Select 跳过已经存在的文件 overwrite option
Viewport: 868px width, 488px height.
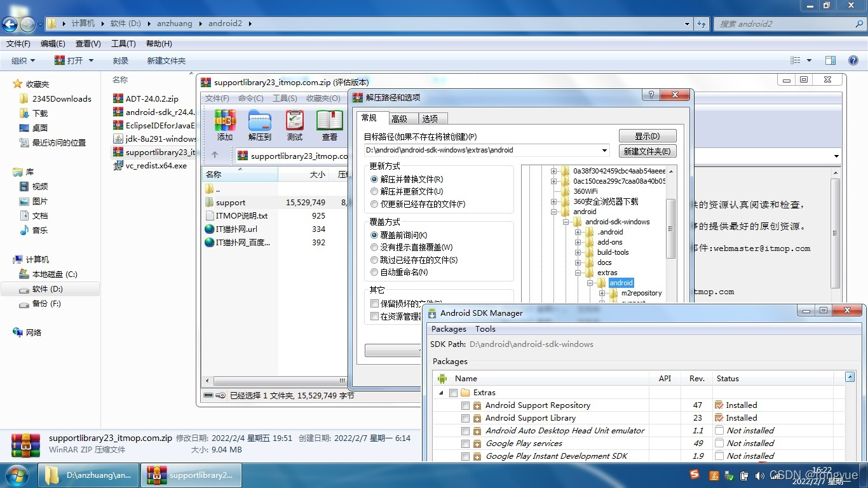tap(414, 260)
